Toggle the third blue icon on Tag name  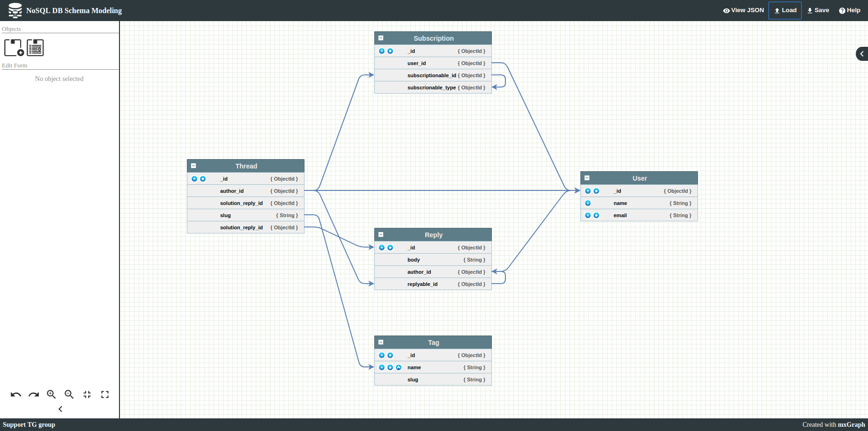click(399, 367)
